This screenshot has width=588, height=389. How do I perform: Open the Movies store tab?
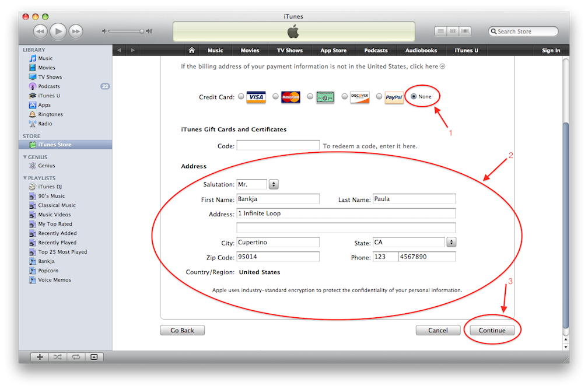(x=250, y=50)
